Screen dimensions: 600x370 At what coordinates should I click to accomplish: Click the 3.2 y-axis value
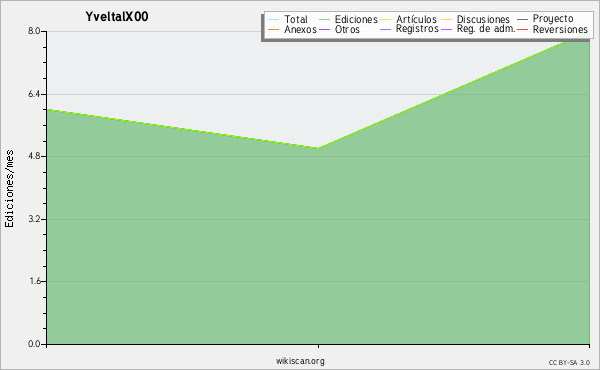34,219
